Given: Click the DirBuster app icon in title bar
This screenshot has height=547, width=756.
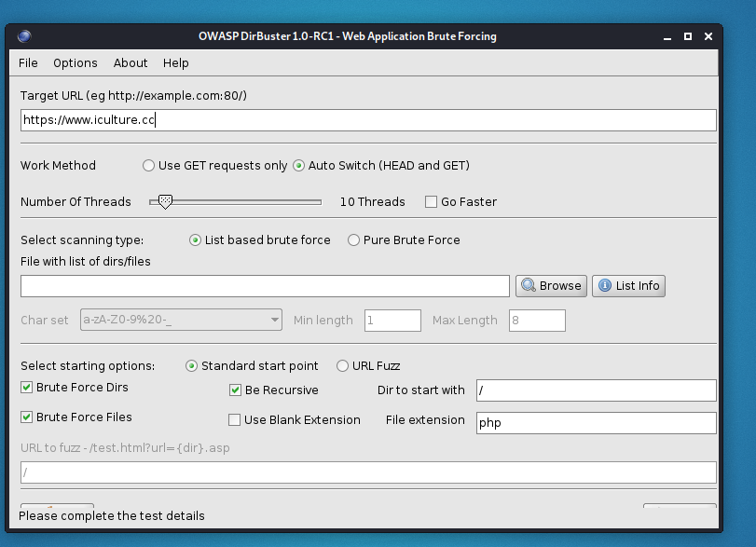Looking at the screenshot, I should 24,36.
